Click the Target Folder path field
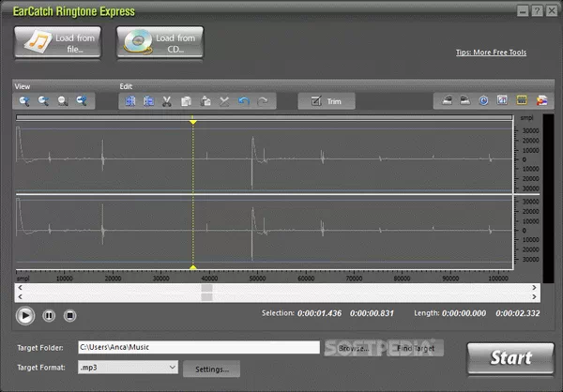The width and height of the screenshot is (563, 392). [199, 347]
